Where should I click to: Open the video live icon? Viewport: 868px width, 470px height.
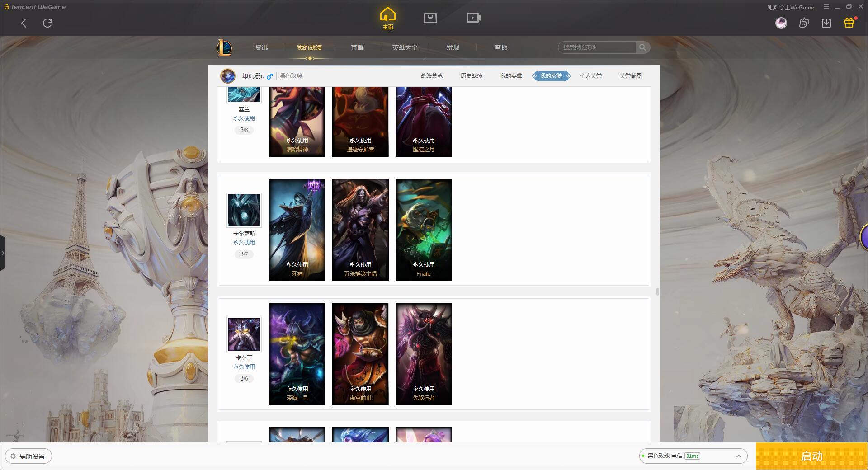pos(473,18)
